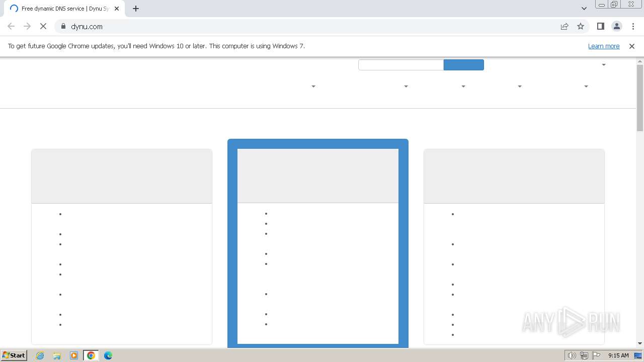Click the blue search button
The image size is (644, 362).
(x=464, y=65)
